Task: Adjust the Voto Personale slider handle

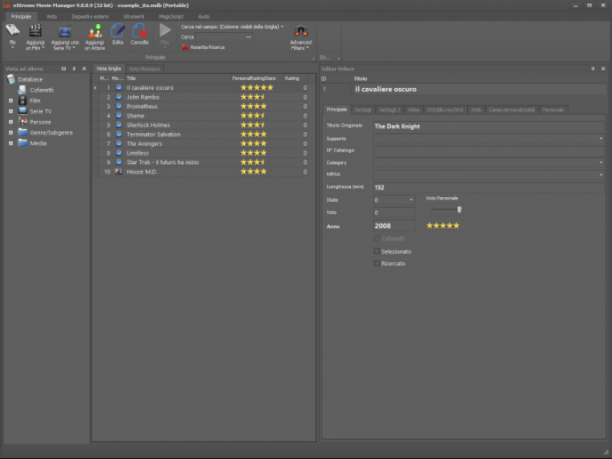Action: click(x=459, y=210)
